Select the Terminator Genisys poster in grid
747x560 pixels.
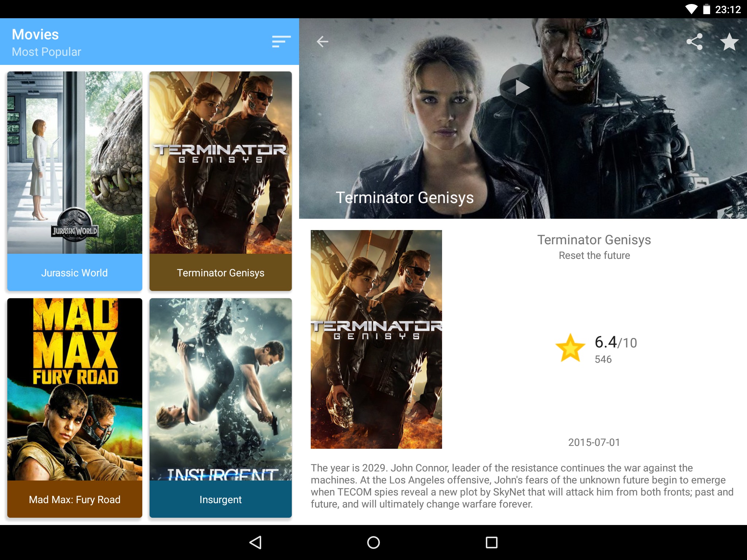[x=220, y=163]
